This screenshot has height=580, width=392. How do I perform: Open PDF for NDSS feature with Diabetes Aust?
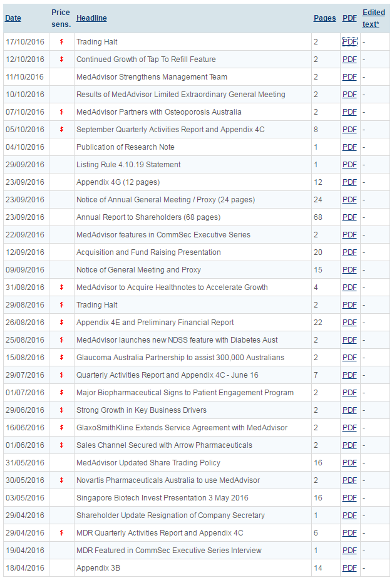[349, 340]
